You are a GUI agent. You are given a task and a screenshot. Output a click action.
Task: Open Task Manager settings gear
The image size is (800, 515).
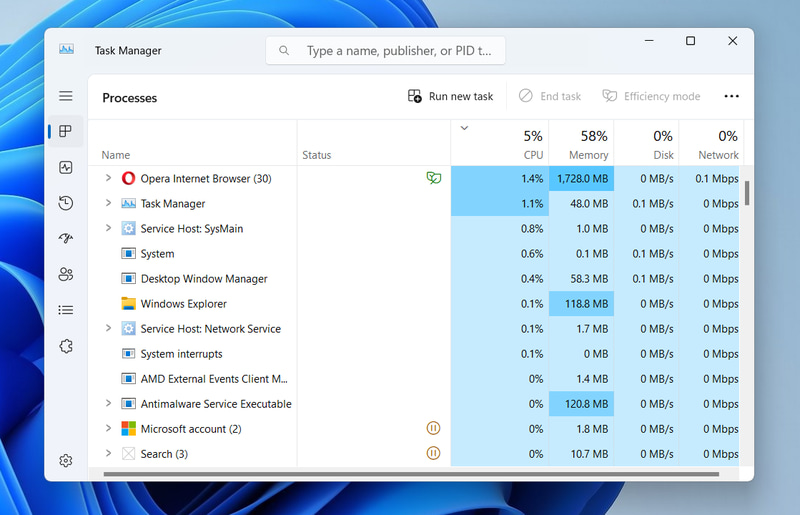coord(66,460)
